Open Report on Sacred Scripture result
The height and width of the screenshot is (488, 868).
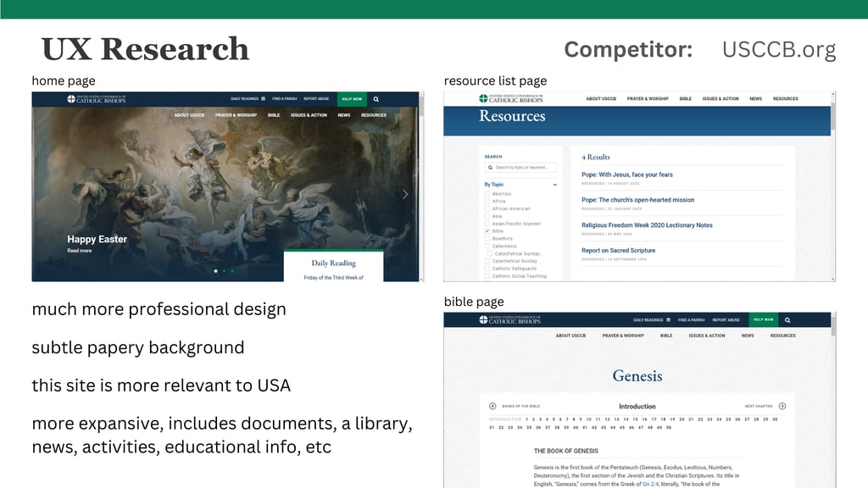[x=618, y=251]
